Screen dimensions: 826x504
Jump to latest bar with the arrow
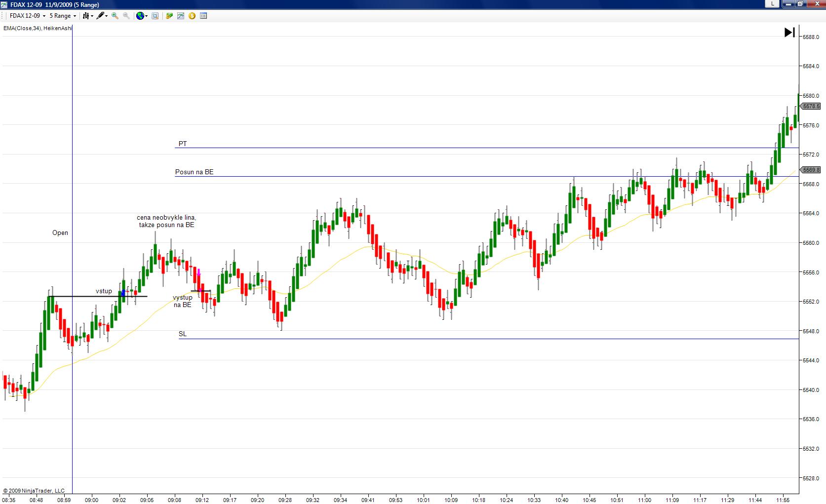(x=789, y=33)
